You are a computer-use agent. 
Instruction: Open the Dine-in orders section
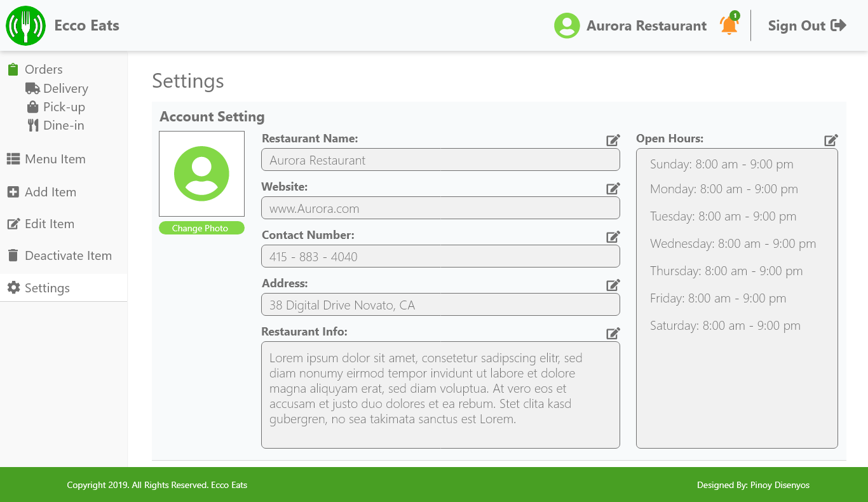pyautogui.click(x=63, y=125)
